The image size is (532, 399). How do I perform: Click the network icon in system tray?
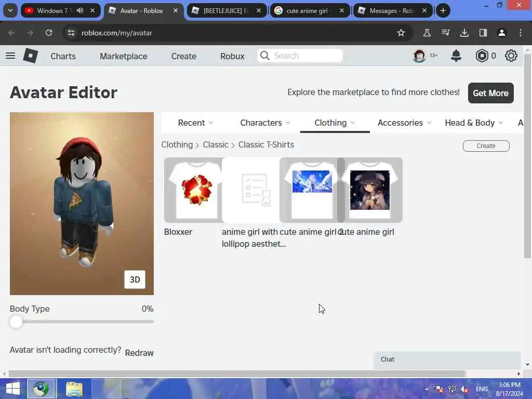pyautogui.click(x=452, y=389)
